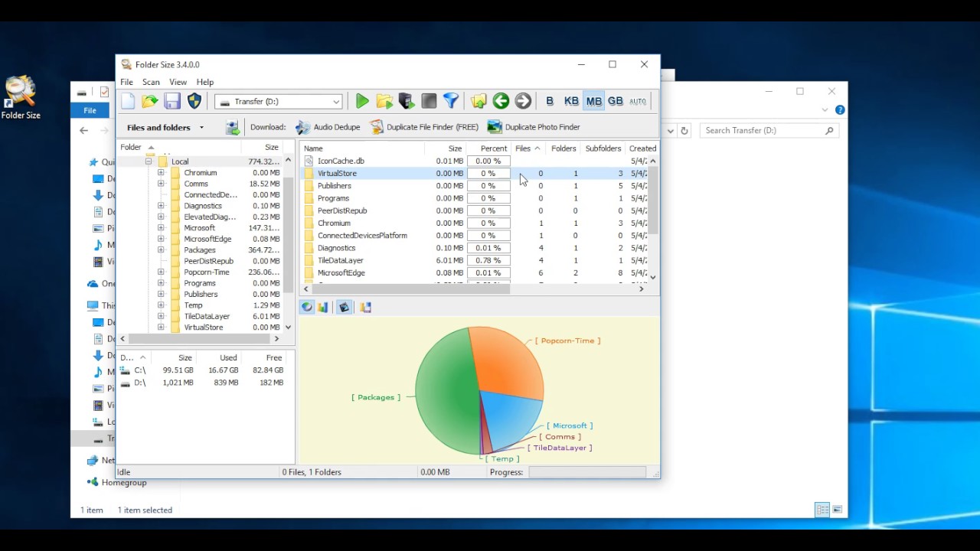Click the New blank document toolbar icon
The image size is (980, 551).
coord(128,101)
